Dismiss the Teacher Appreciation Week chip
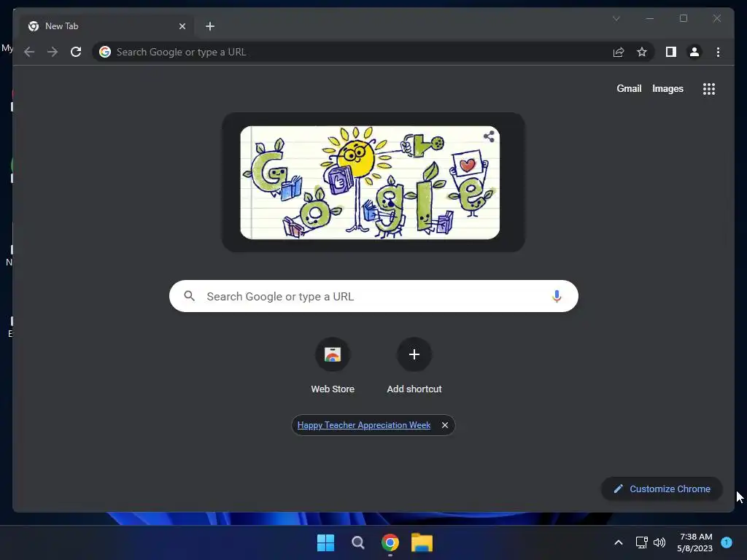747x560 pixels. [444, 425]
